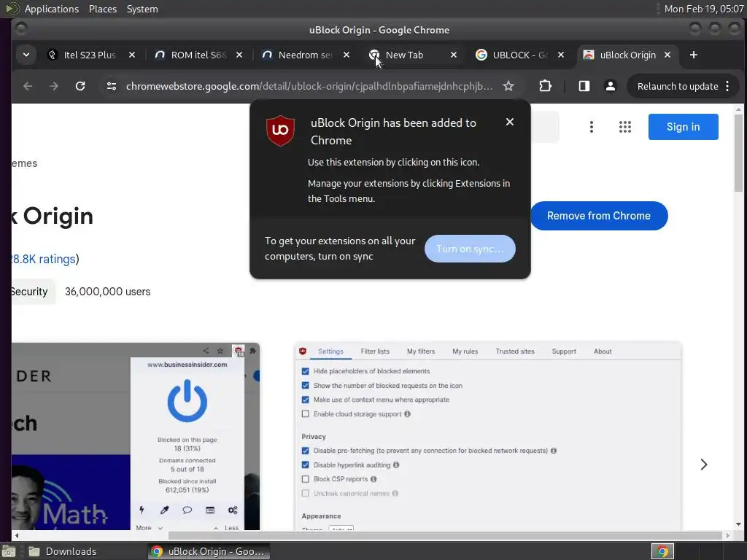The height and width of the screenshot is (560, 747).
Task: Close the uBlock Origin tab
Action: 667,55
